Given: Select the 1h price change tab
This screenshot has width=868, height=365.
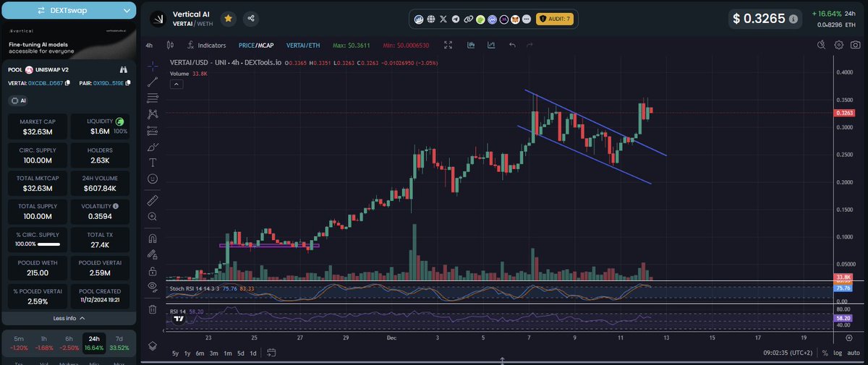Looking at the screenshot, I should click(43, 342).
